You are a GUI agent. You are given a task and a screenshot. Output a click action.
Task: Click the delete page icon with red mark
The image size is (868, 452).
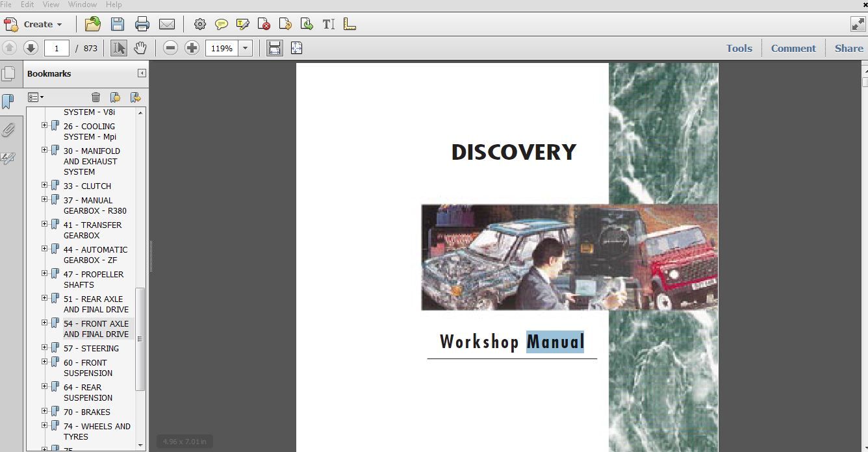point(264,25)
